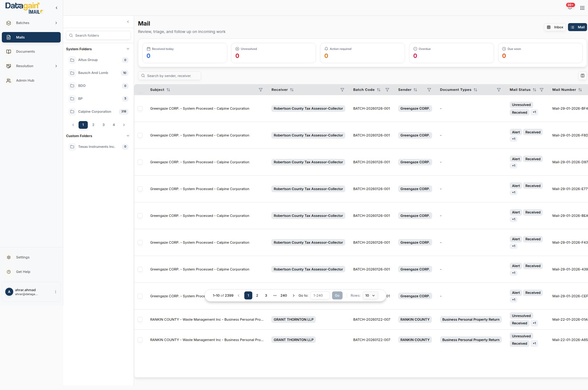This screenshot has width=588, height=390.
Task: Click the Search folders input field
Action: click(99, 36)
